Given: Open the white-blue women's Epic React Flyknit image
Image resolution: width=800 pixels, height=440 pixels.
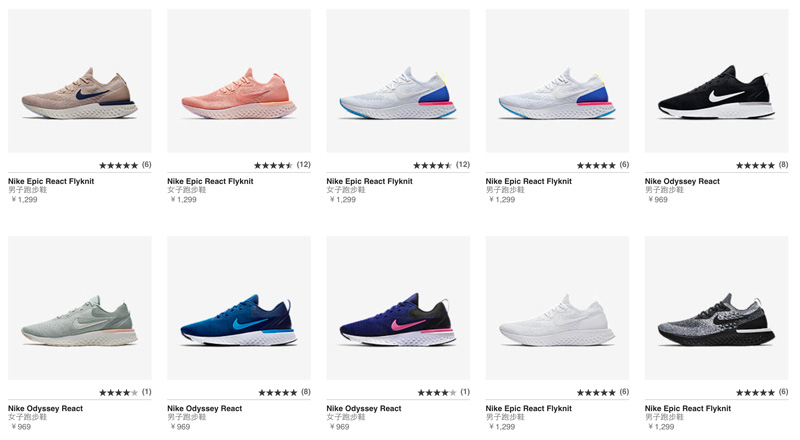Looking at the screenshot, I should [397, 92].
